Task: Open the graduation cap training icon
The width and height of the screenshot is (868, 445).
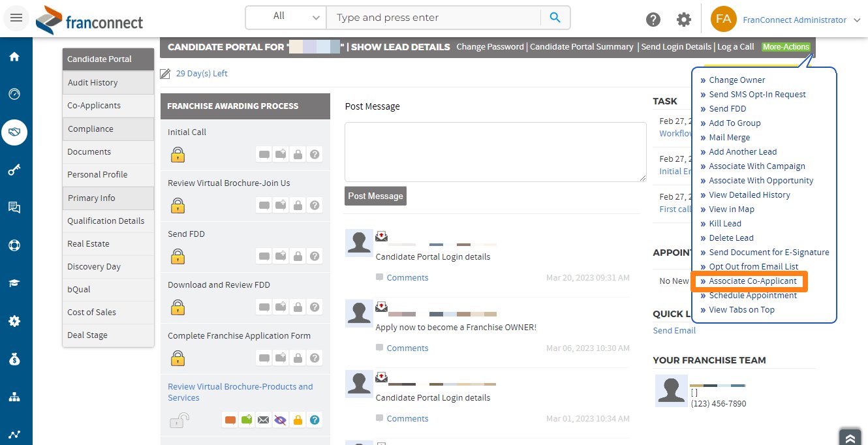Action: [x=14, y=284]
